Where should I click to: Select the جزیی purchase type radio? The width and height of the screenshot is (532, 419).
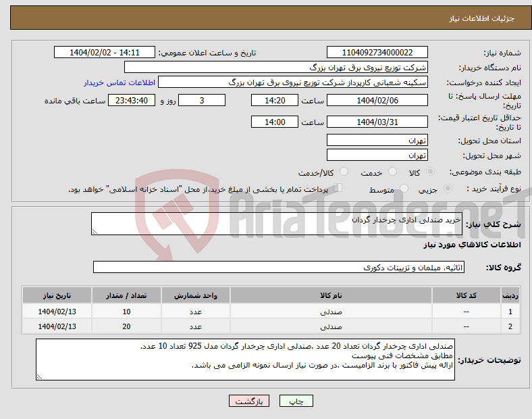click(448, 188)
